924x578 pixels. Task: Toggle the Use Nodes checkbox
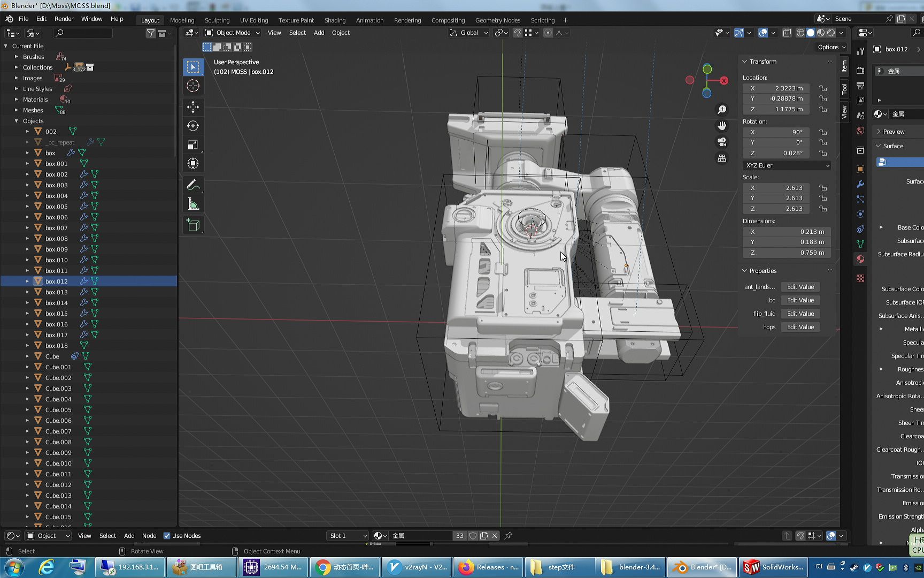click(x=167, y=536)
